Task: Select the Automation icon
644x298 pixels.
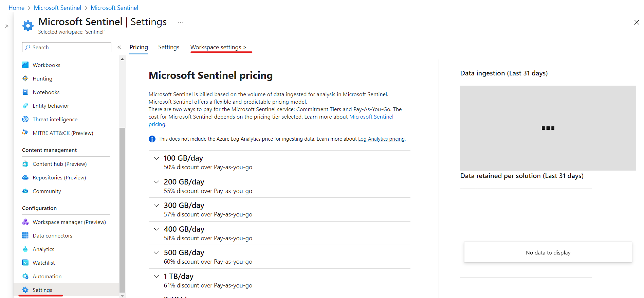Action: (25, 276)
